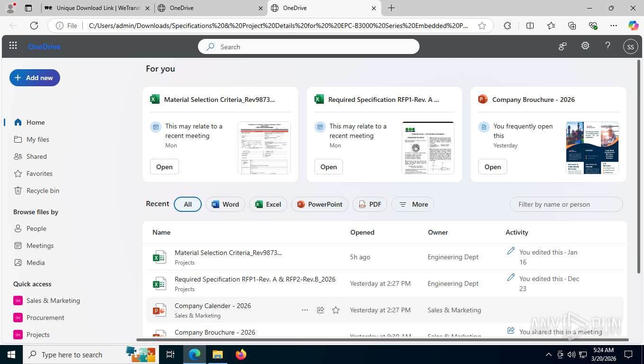Click the horizontal scrollbar at bottom
Screen dimensions: 644x364
[382, 340]
